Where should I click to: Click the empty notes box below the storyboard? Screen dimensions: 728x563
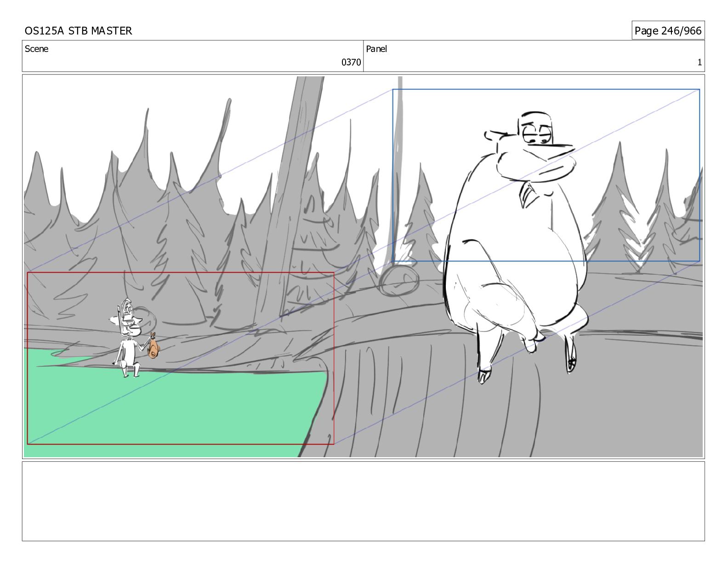[363, 501]
